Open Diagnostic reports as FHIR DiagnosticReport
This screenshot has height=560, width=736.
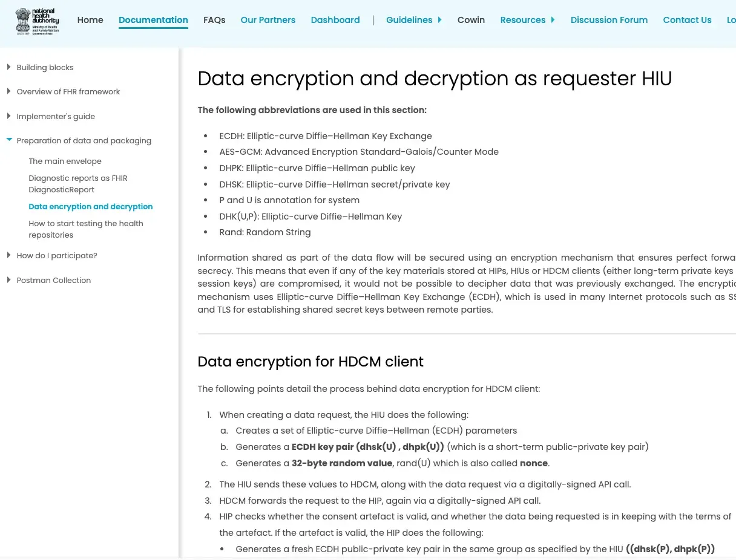[x=78, y=183]
